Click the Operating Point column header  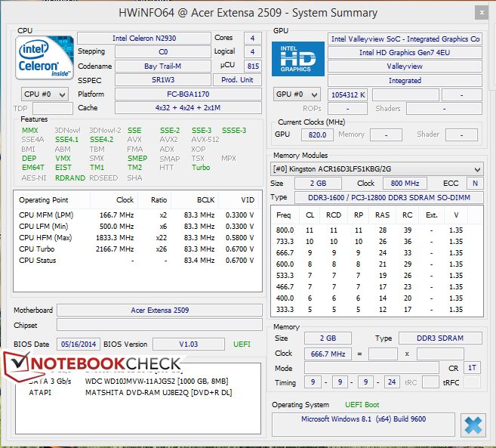[x=52, y=200]
